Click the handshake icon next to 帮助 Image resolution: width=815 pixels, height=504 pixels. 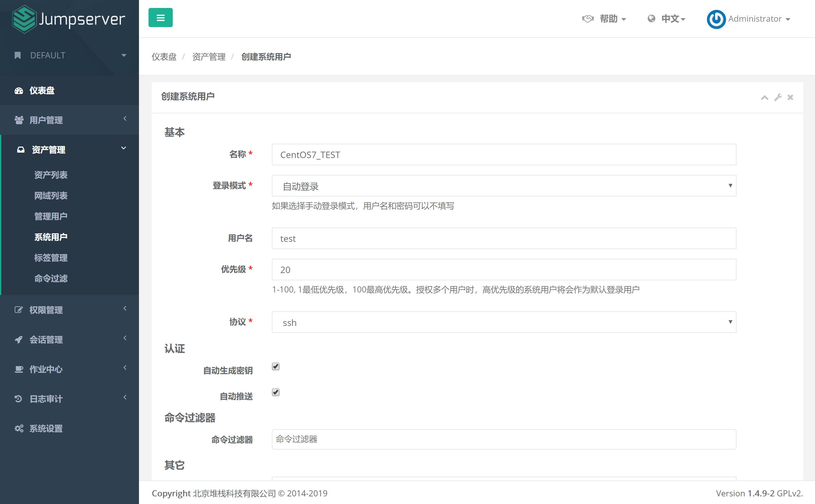pos(588,19)
